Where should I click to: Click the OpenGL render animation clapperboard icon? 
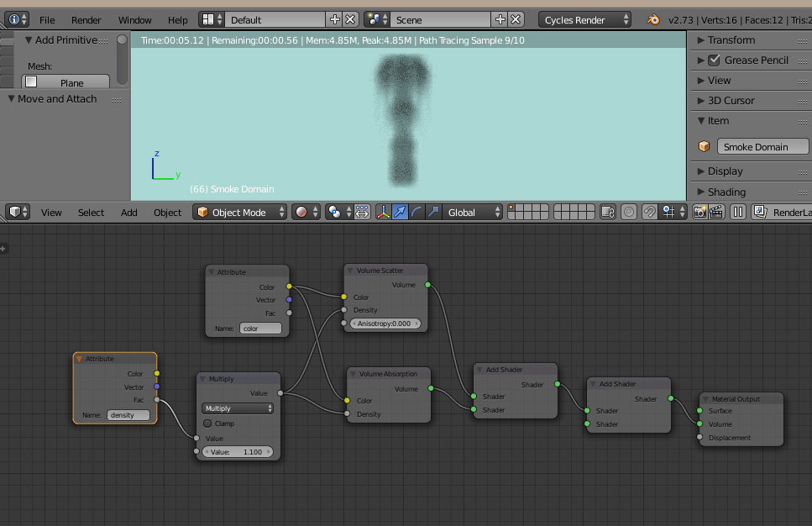[716, 213]
